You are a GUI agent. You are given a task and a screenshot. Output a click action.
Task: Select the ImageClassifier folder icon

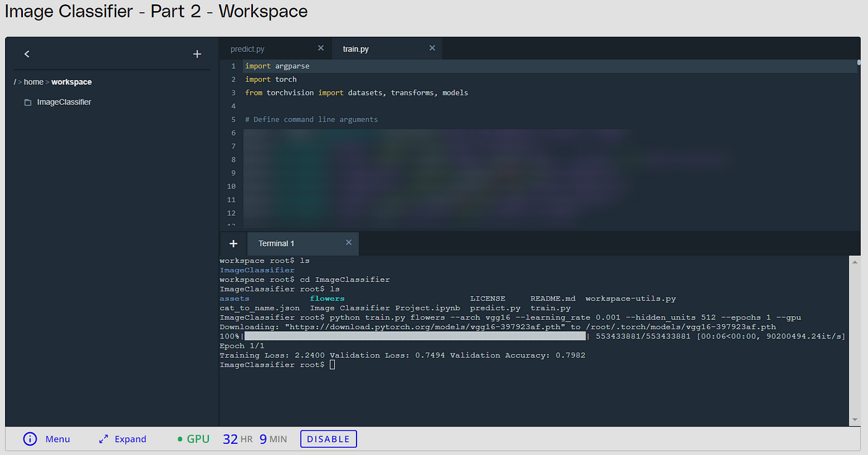pyautogui.click(x=27, y=102)
